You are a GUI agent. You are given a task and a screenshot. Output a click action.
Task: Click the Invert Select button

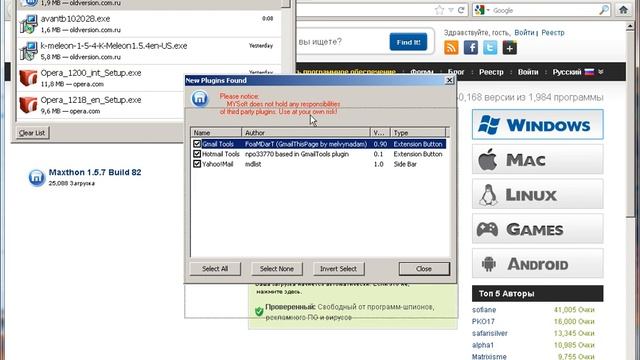[338, 269]
